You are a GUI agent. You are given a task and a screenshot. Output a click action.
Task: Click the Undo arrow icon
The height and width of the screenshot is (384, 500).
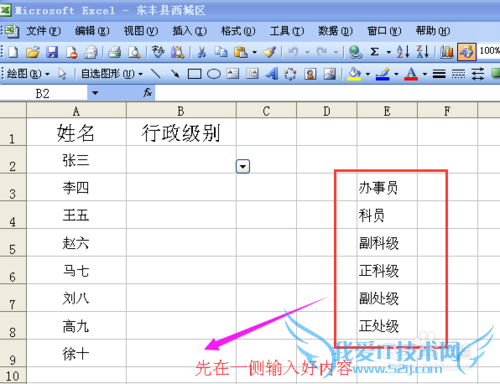click(x=293, y=52)
